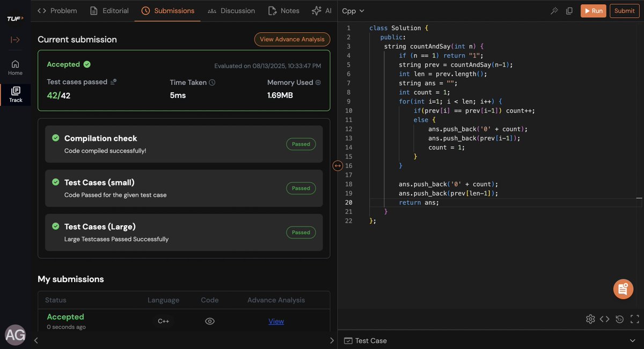Click the sidebar collapse arrow icon
644x349 pixels.
click(14, 39)
